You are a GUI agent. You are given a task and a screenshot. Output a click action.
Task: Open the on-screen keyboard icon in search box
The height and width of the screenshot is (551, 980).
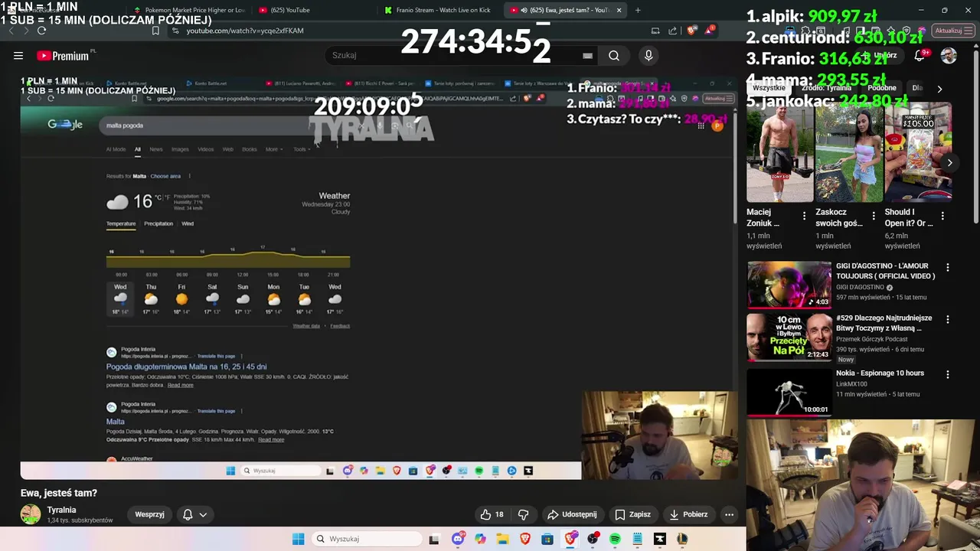(587, 55)
